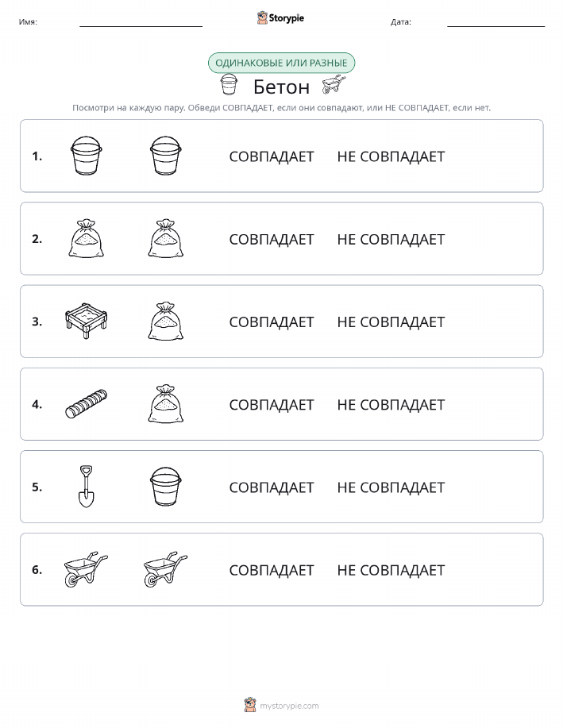Click the rebar rod icon in row 4
563x728 pixels.
point(87,404)
